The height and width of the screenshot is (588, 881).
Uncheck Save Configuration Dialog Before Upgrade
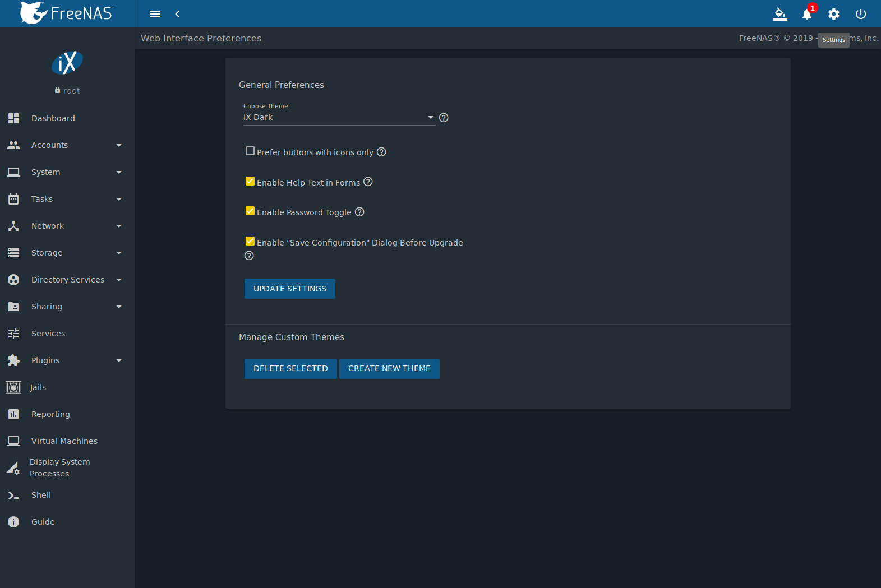[x=250, y=241]
